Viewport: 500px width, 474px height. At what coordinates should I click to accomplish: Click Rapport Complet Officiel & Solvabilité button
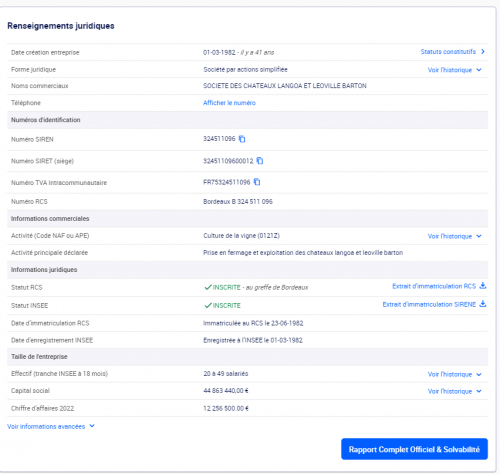[414, 449]
